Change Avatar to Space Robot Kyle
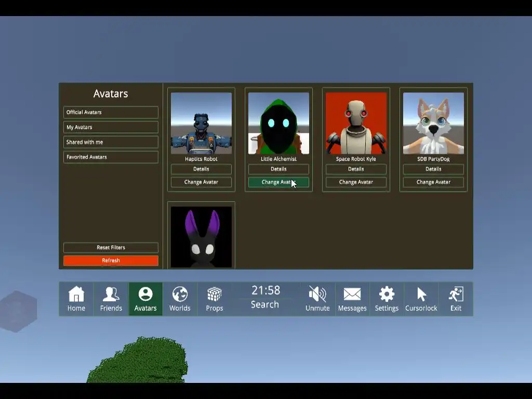Screen dimensions: 532x399 [x=356, y=182]
